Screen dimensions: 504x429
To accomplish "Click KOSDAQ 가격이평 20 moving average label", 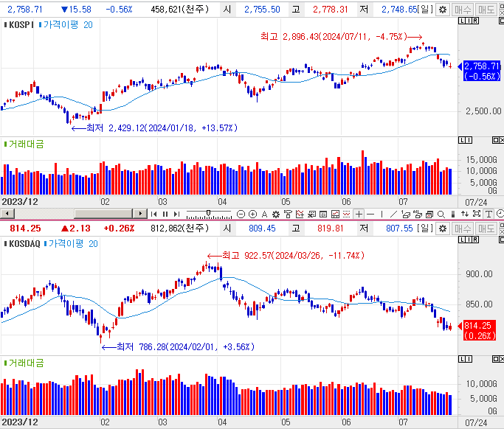I will (71, 244).
